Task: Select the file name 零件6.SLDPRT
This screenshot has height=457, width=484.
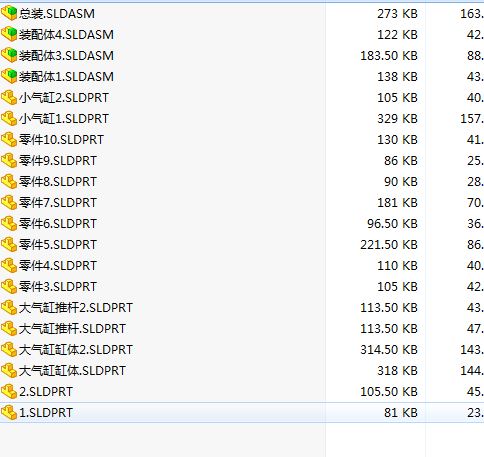Action: (58, 224)
